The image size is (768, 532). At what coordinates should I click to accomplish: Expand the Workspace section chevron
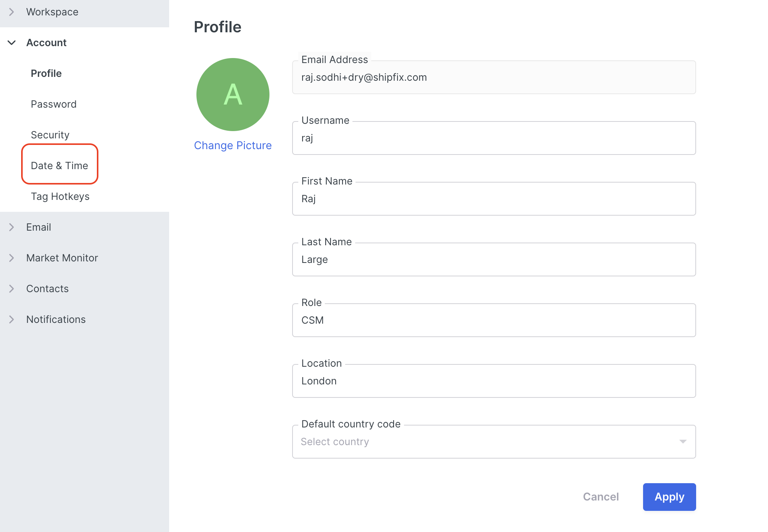12,12
